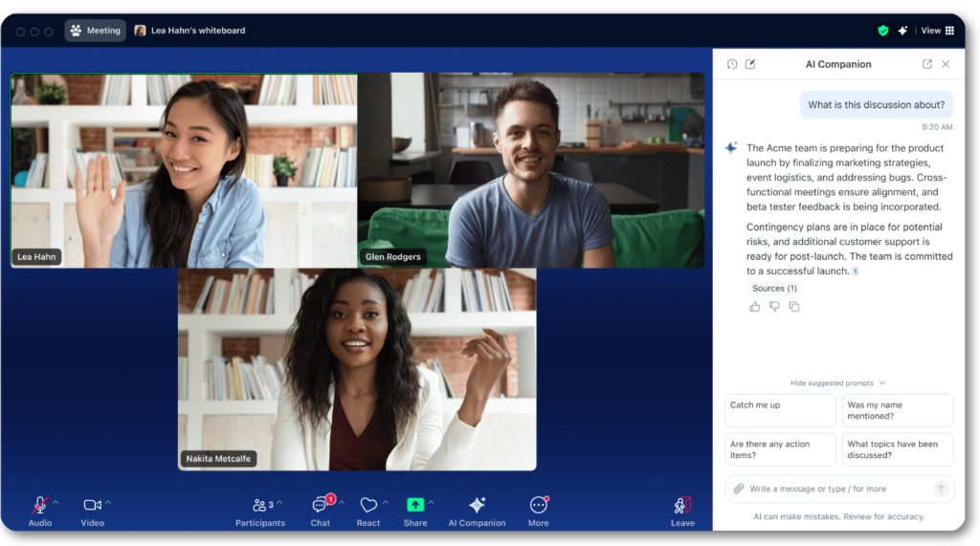
Task: Choose the Catch me up prompt
Action: [780, 410]
